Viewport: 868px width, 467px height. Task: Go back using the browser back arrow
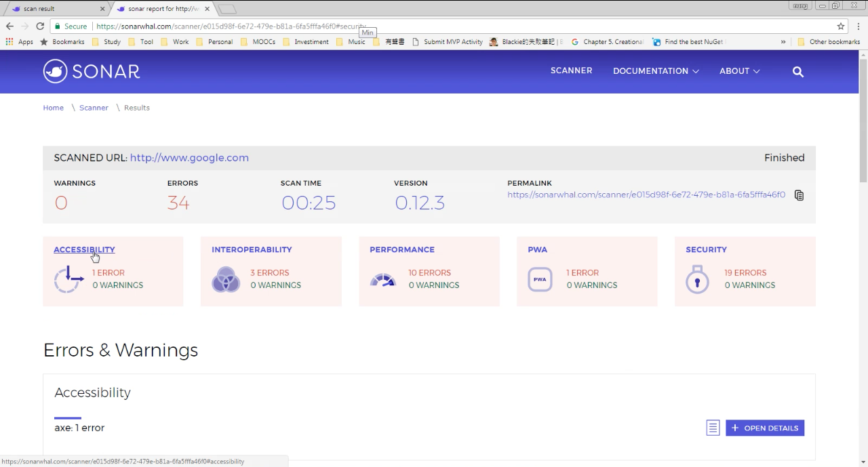pyautogui.click(x=9, y=26)
